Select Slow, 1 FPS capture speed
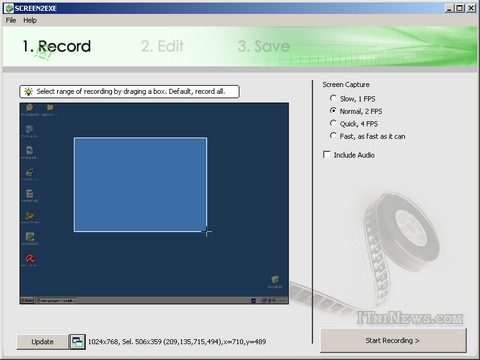Image resolution: width=480 pixels, height=360 pixels. click(353, 99)
